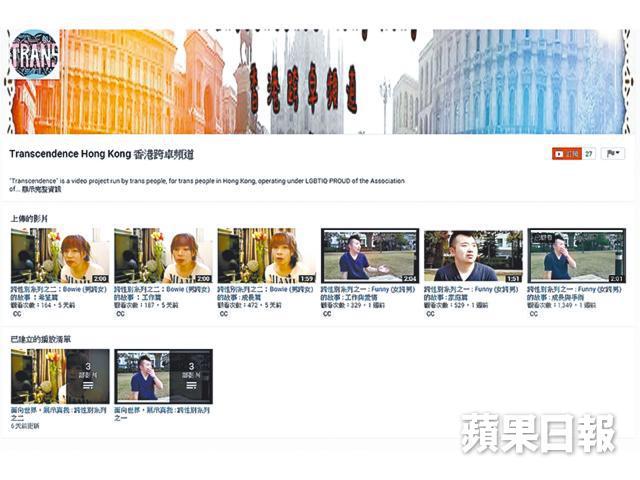Click the 164 views, 5 days ago text
This screenshot has width=640, height=480.
coord(43,305)
